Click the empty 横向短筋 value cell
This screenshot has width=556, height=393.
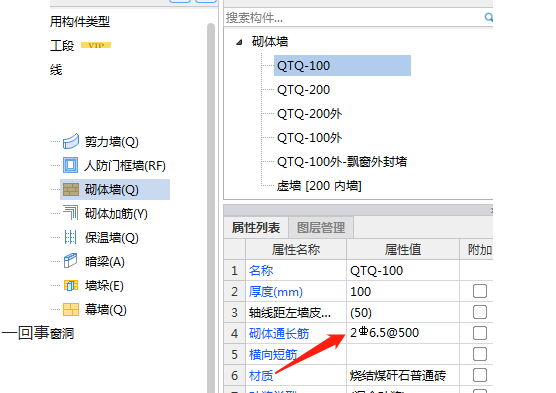click(x=403, y=354)
